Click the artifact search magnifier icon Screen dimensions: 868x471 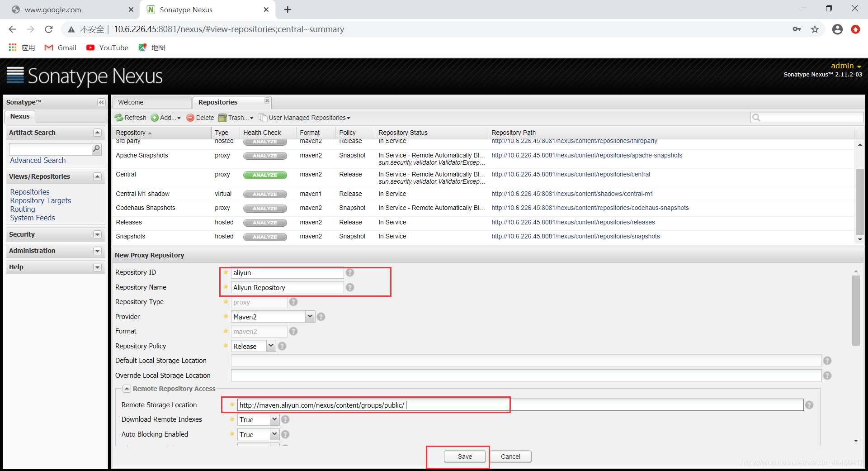click(96, 148)
